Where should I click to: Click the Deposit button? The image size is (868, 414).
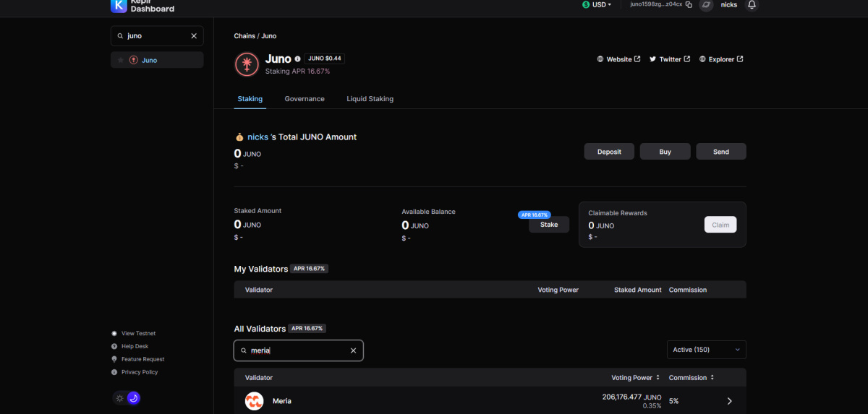(x=609, y=152)
